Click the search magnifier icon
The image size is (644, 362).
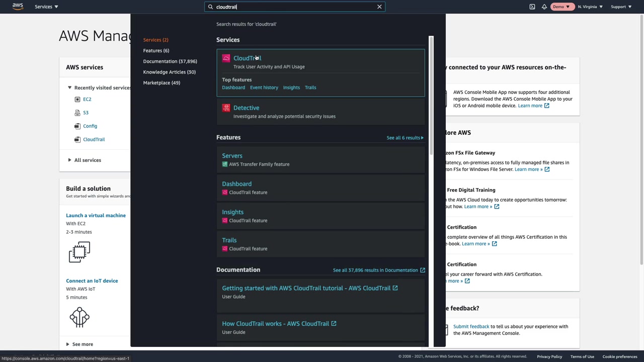pyautogui.click(x=211, y=7)
